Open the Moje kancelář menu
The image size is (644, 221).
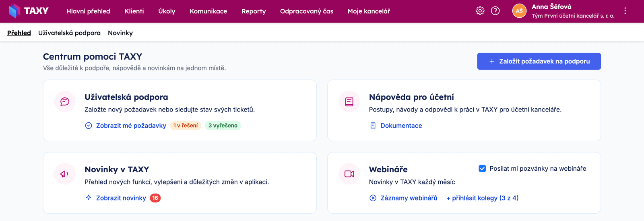[369, 11]
